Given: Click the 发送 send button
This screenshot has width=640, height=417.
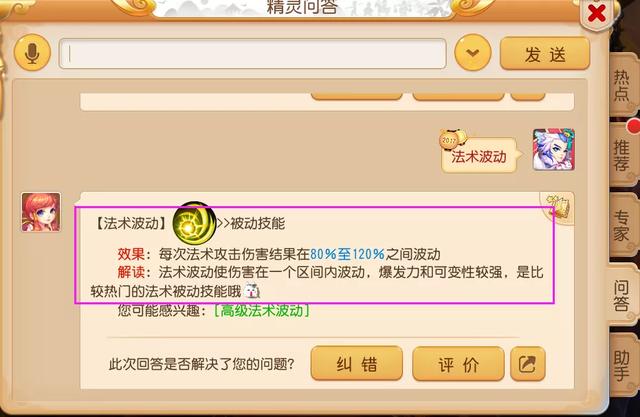Looking at the screenshot, I should click(x=545, y=53).
